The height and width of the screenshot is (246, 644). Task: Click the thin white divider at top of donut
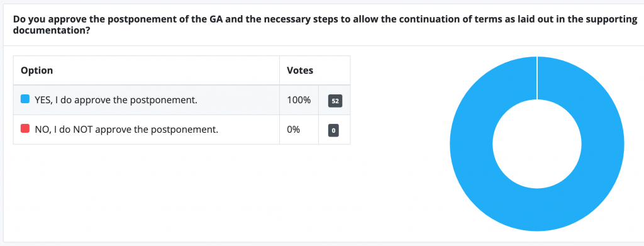(x=537, y=78)
